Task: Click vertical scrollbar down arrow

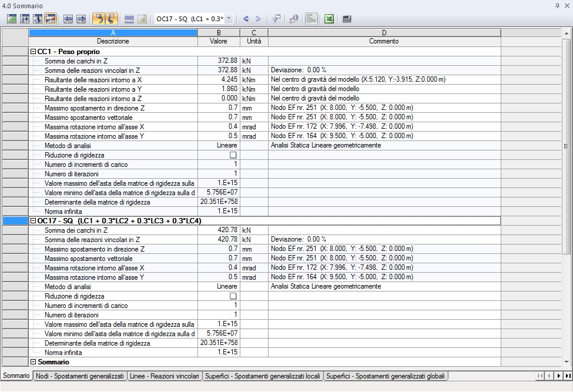Action: 567,361
